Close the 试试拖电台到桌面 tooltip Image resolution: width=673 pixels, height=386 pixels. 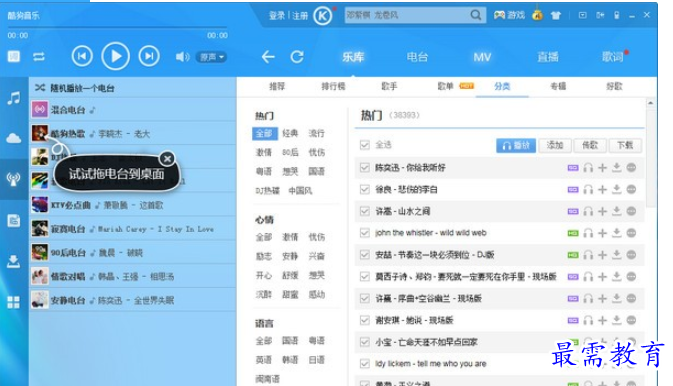pyautogui.click(x=167, y=159)
